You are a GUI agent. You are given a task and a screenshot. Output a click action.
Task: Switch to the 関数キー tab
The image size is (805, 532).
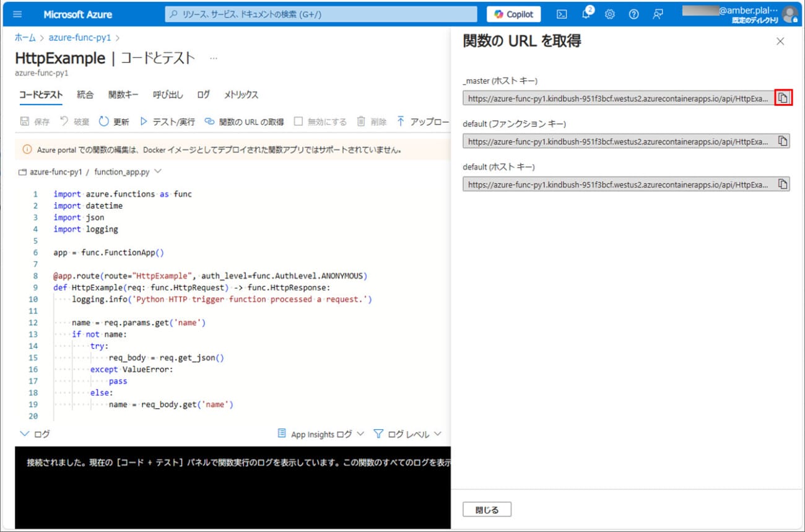tap(123, 95)
